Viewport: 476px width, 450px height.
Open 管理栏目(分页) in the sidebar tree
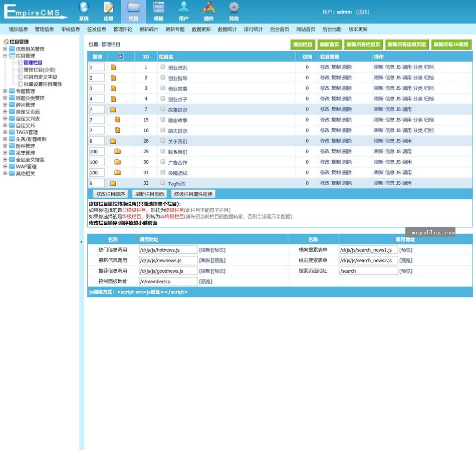click(x=40, y=70)
